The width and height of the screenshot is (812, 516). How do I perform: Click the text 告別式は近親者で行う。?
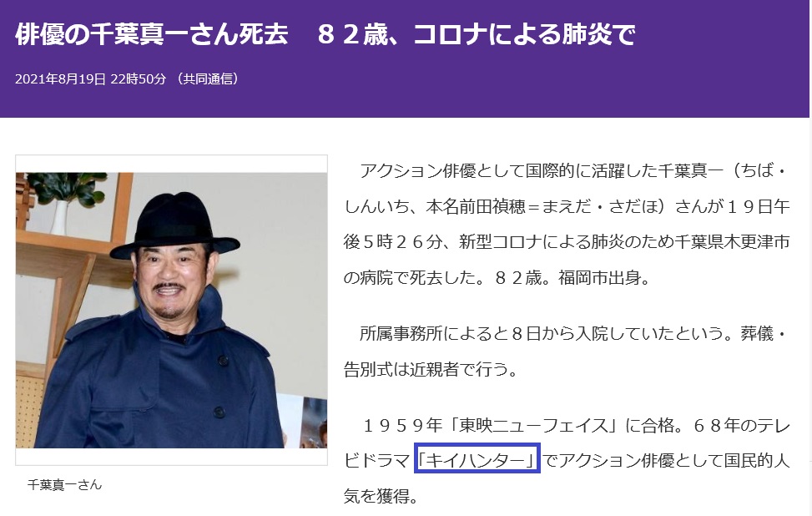click(431, 369)
